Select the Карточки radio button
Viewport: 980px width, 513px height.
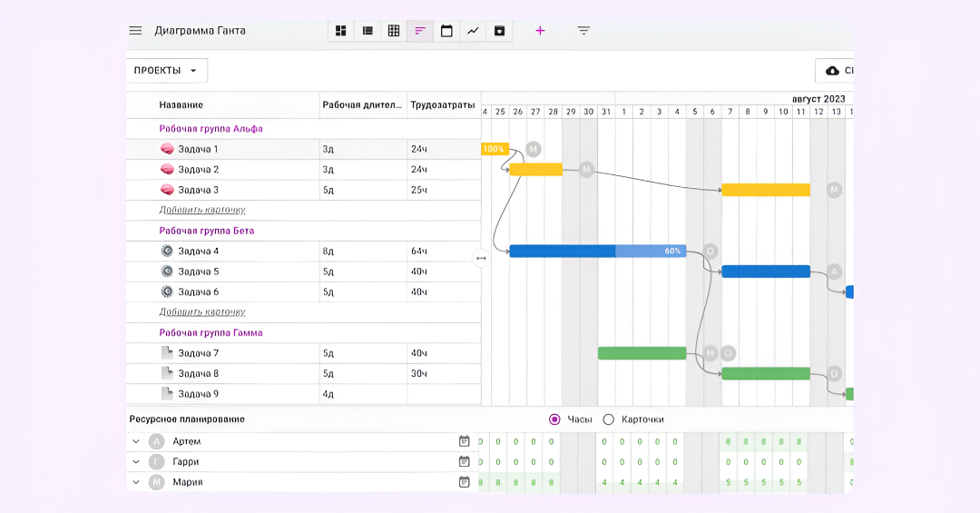tap(609, 419)
